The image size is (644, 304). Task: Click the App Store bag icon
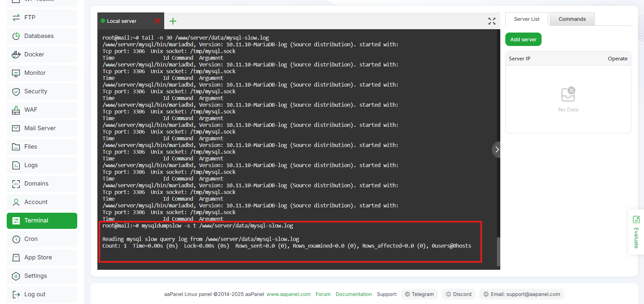[x=16, y=257]
